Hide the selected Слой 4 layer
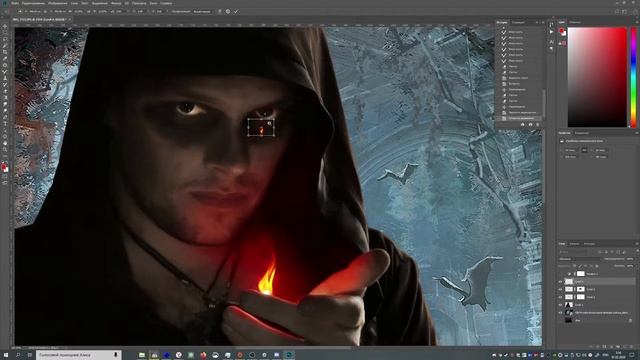 click(x=560, y=282)
